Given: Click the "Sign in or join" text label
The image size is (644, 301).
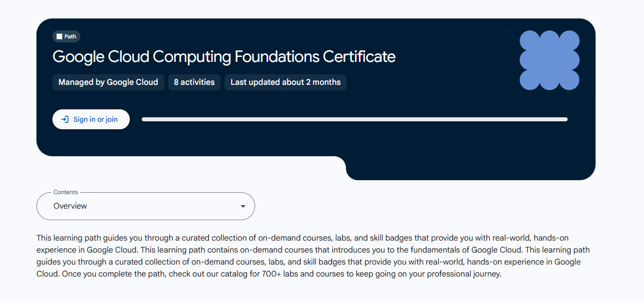Looking at the screenshot, I should tap(95, 119).
